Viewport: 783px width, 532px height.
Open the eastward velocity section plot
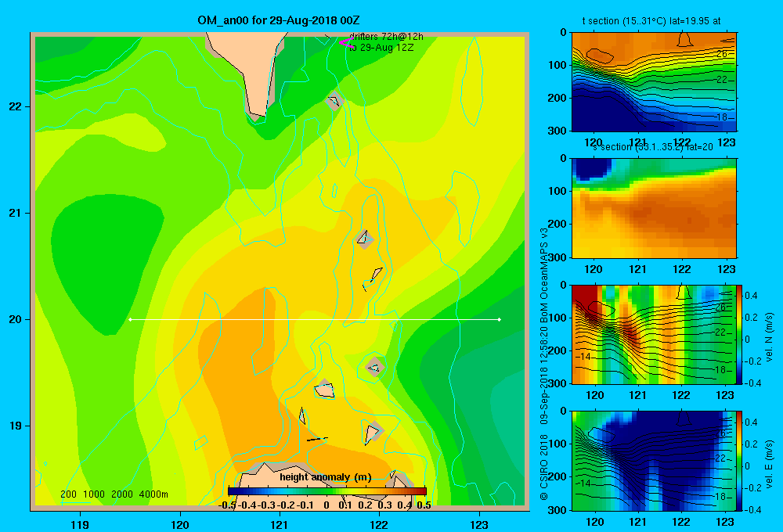point(654,461)
